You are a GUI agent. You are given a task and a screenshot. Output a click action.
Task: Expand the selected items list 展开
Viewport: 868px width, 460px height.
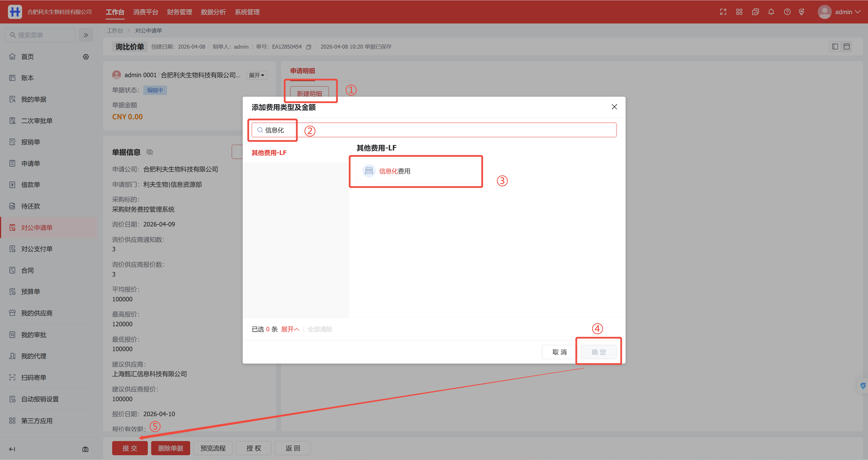coord(290,329)
